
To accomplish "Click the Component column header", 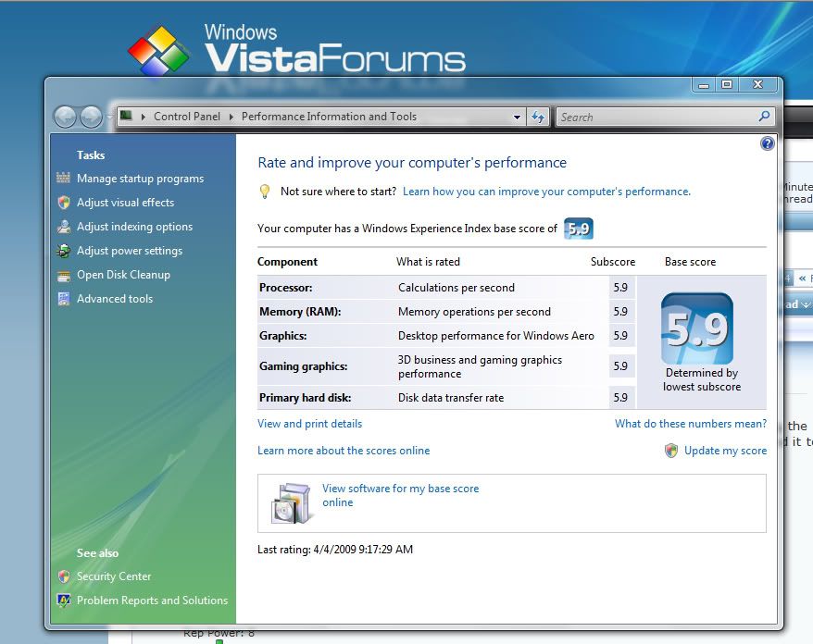I will pyautogui.click(x=287, y=262).
